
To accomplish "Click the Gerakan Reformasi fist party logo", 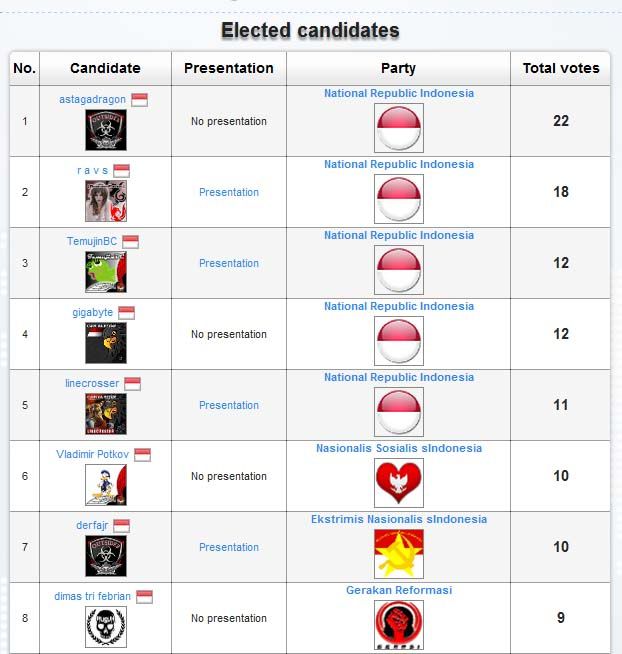I will 398,625.
